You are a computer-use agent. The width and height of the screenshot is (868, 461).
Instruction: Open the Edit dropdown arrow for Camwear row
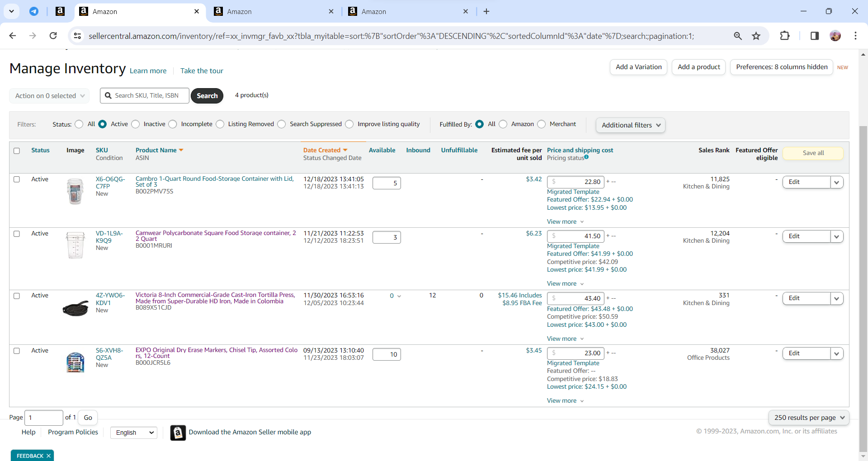(837, 236)
